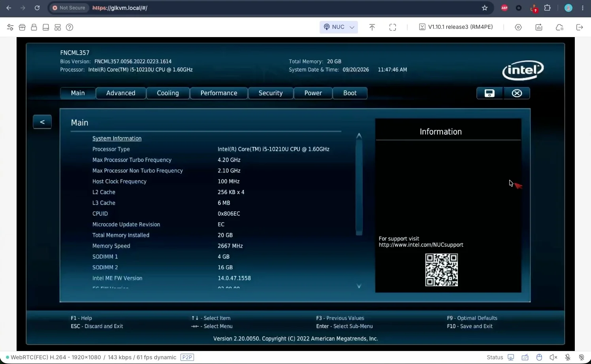Click the toolbox icon in KVM toolbar
The image size is (591, 364).
22,27
